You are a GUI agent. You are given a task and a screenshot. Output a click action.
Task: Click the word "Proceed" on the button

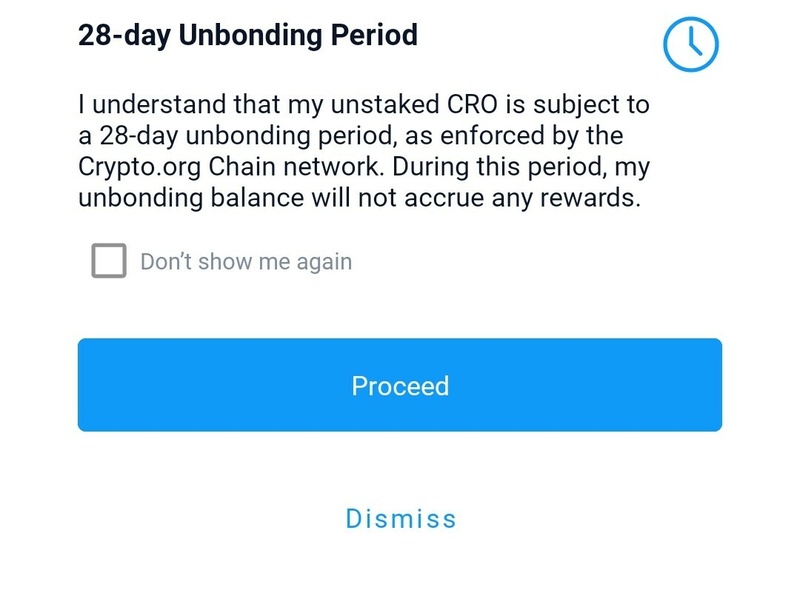[x=400, y=386]
